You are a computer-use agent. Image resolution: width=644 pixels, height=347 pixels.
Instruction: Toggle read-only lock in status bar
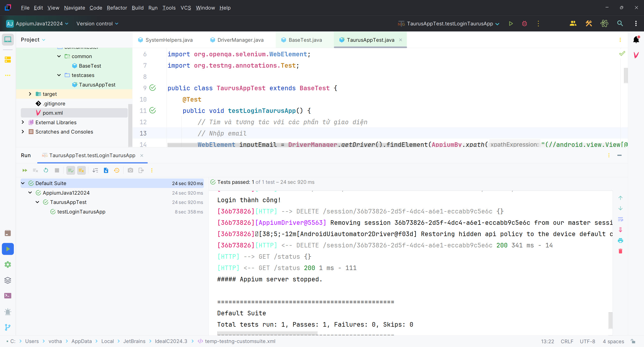pos(633,341)
